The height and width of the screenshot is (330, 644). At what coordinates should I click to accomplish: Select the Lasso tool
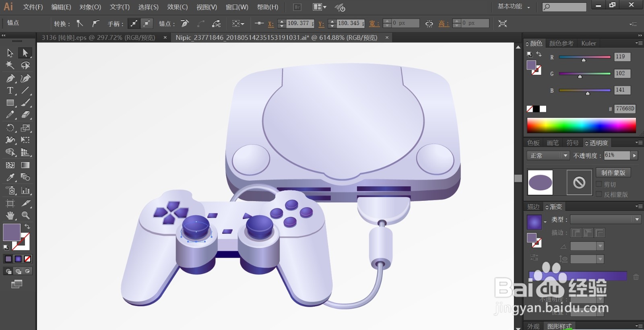(25, 65)
